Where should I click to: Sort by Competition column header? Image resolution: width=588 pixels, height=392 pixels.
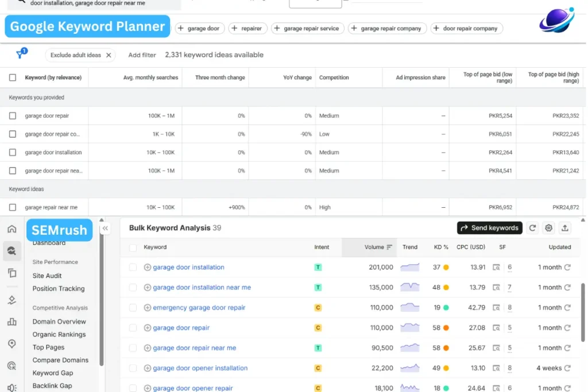[x=334, y=77]
